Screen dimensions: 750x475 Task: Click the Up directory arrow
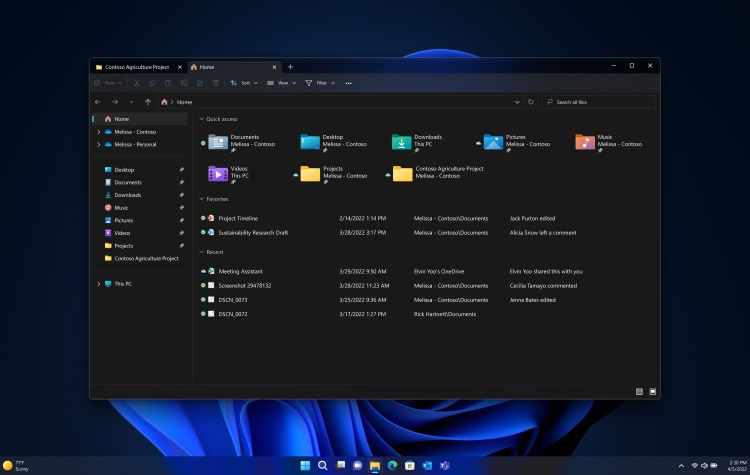coord(148,102)
